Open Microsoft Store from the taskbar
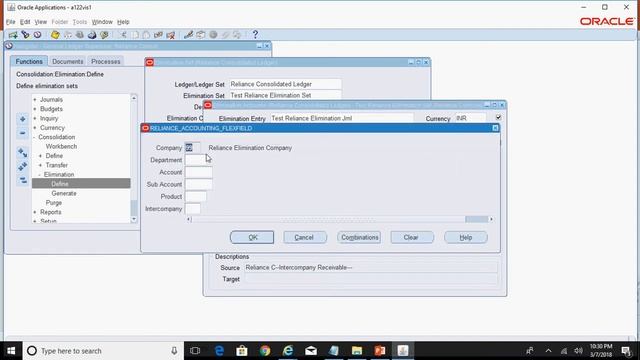The height and width of the screenshot is (360, 640). tap(242, 351)
